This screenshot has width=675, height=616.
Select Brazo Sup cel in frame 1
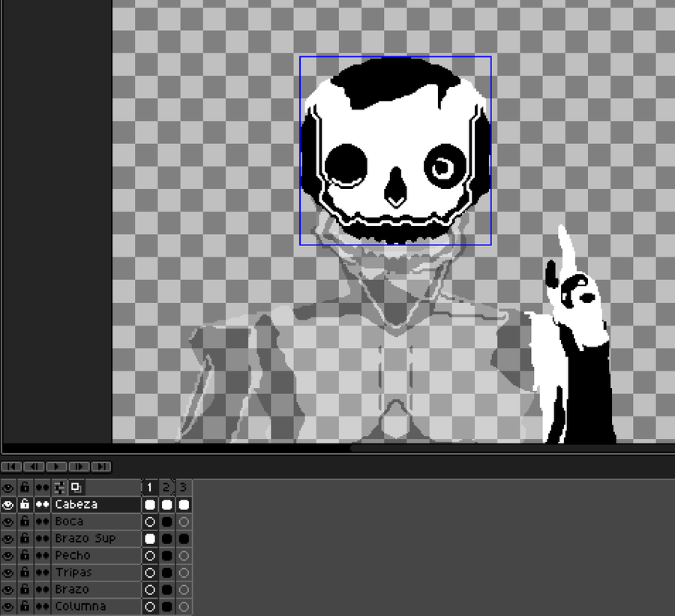click(150, 539)
